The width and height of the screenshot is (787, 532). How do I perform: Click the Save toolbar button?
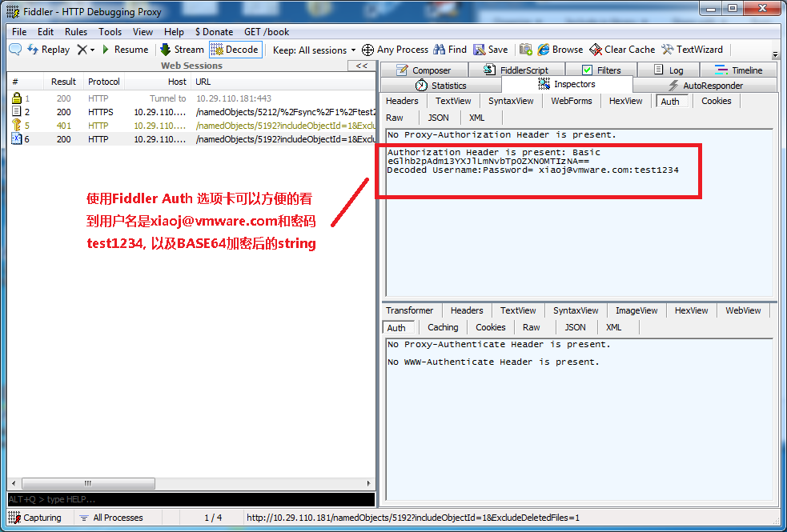point(491,49)
